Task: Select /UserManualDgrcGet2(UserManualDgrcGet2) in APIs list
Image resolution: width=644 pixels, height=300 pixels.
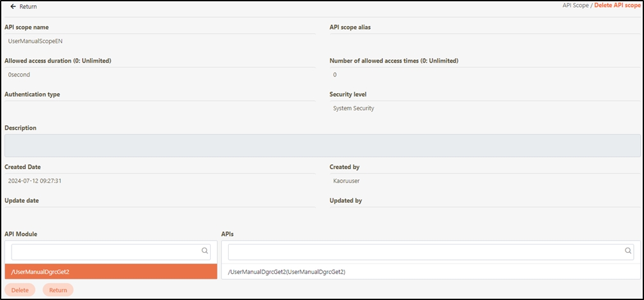Action: 287,272
